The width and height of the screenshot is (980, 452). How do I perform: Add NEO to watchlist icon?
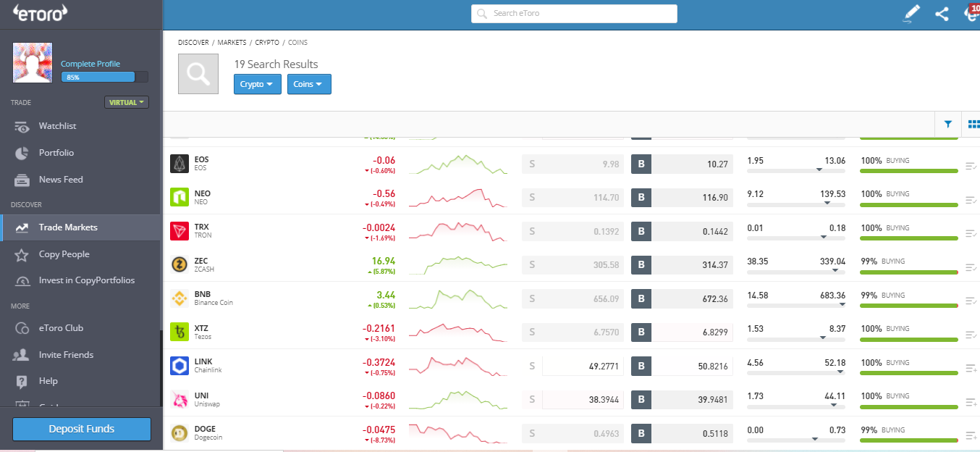(x=971, y=200)
